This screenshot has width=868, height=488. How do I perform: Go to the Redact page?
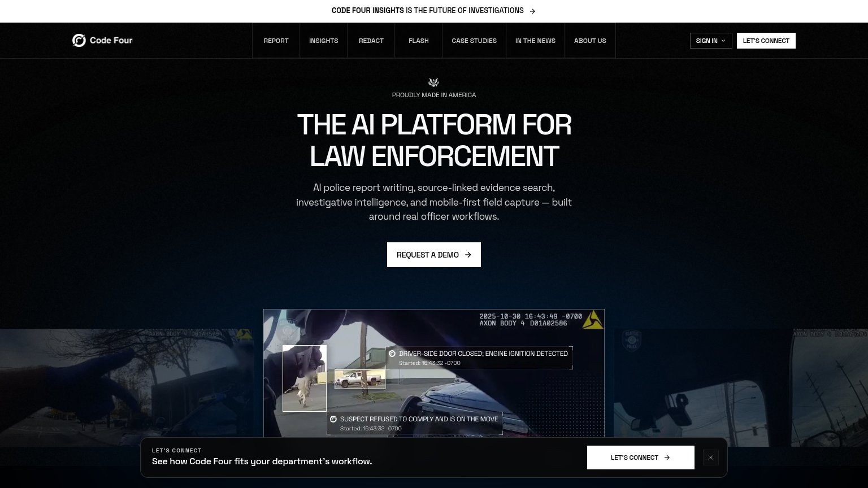[x=371, y=41]
